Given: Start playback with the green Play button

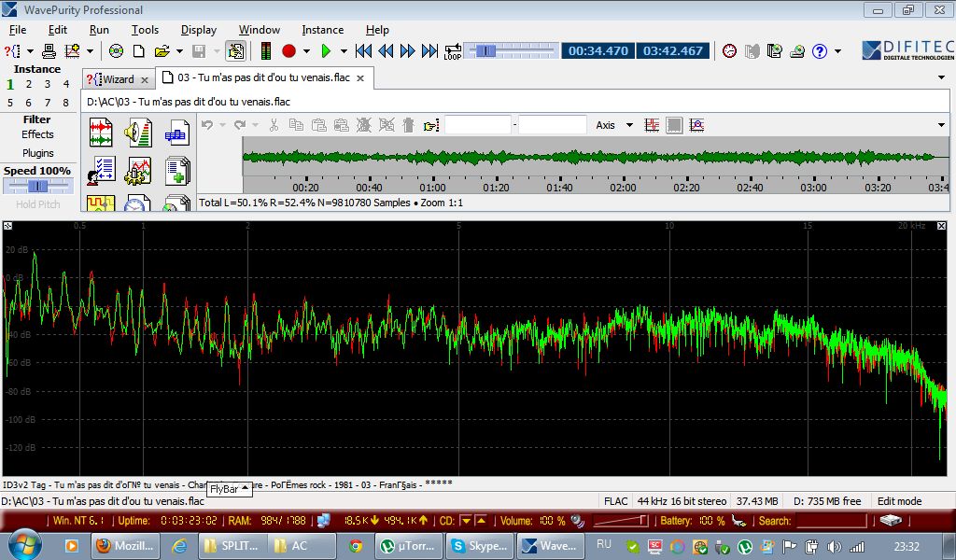Looking at the screenshot, I should point(326,51).
